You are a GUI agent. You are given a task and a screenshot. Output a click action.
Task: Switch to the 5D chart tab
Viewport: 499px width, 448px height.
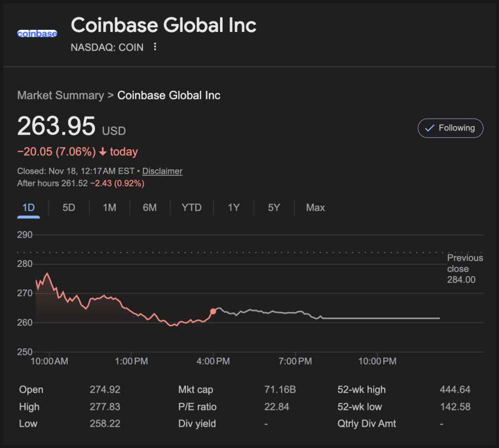click(69, 207)
